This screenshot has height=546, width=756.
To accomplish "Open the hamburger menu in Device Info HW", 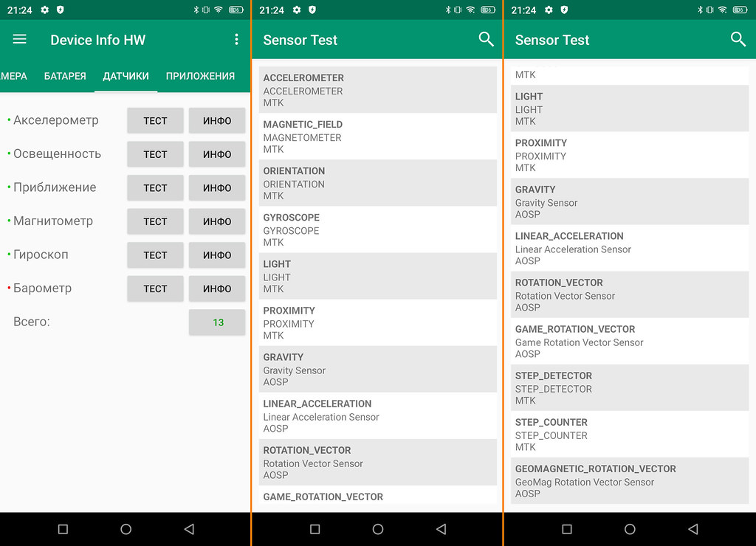I will (x=20, y=40).
